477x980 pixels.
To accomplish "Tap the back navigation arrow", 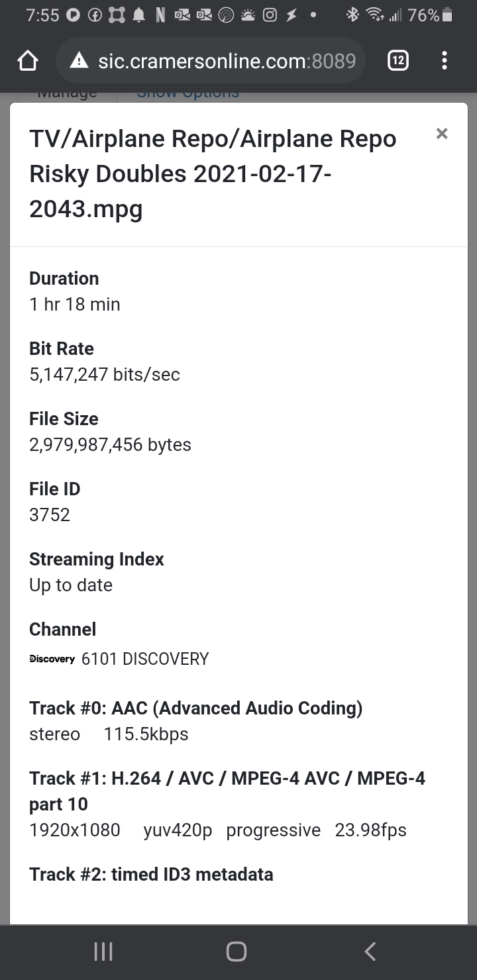I will click(370, 952).
